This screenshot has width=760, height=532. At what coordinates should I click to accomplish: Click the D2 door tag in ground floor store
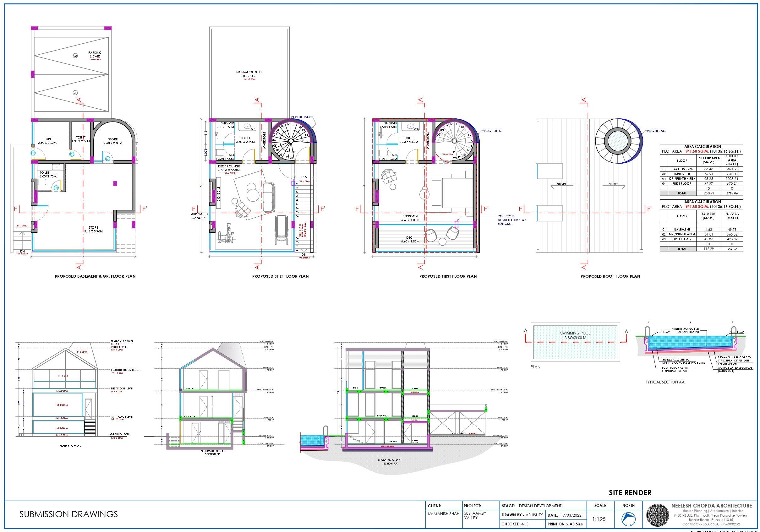33,153
